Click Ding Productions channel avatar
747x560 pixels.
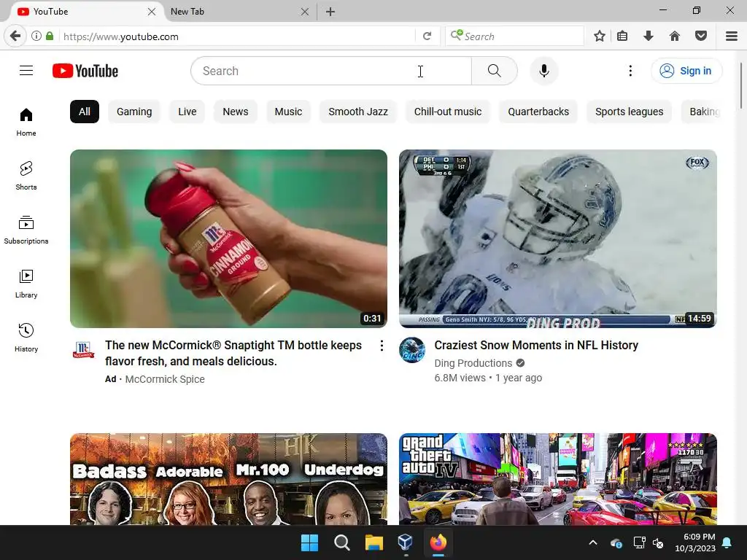click(412, 350)
